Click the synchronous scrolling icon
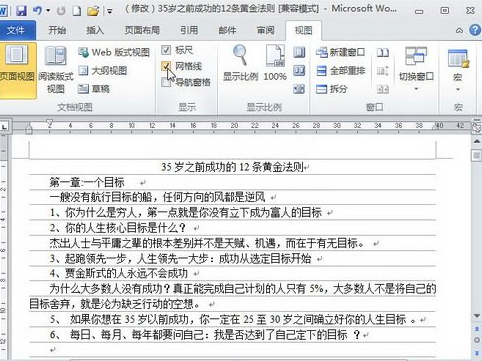This screenshot has width=482, height=361. [x=383, y=71]
